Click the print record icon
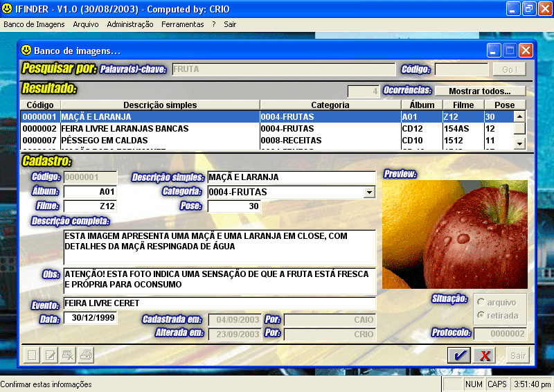The height and width of the screenshot is (392, 554). (86, 356)
